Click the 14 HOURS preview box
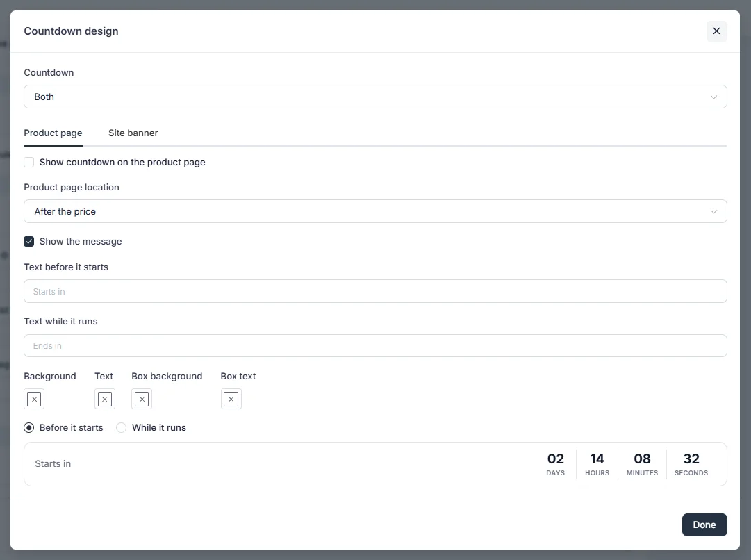 click(x=597, y=464)
